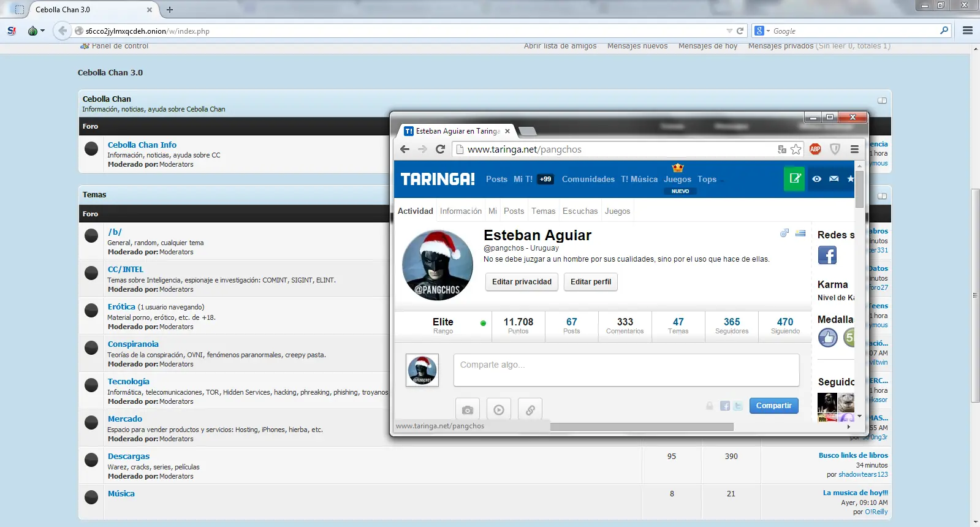Open T! Música in Taringa navigation

coord(639,179)
